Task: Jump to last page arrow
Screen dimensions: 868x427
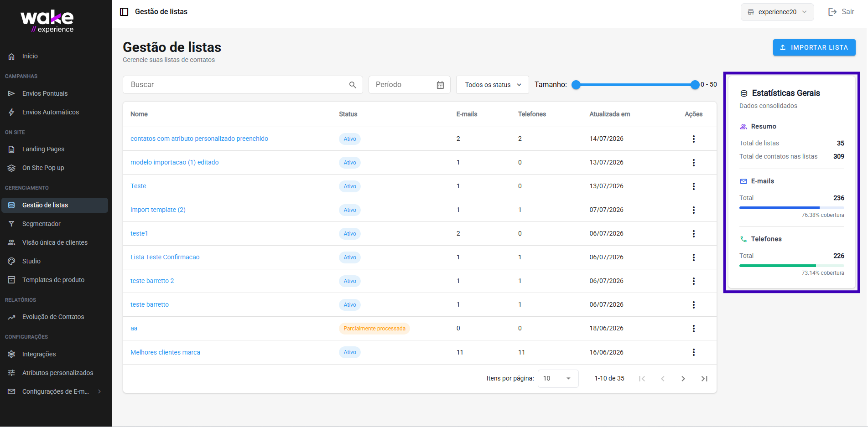Action: pyautogui.click(x=704, y=379)
